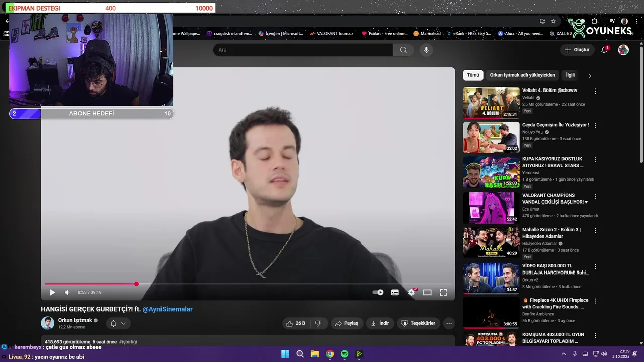This screenshot has height=362, width=644.
Task: Open the YouTube account avatar menu
Action: pos(623,50)
